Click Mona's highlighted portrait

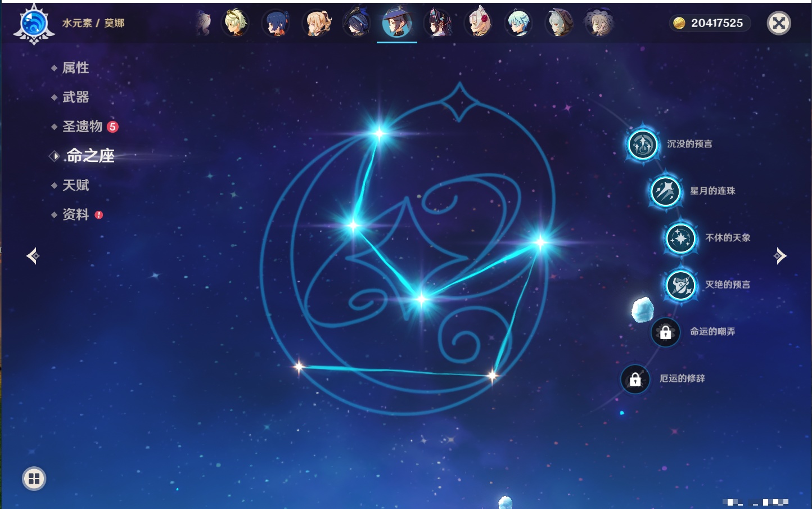[397, 23]
